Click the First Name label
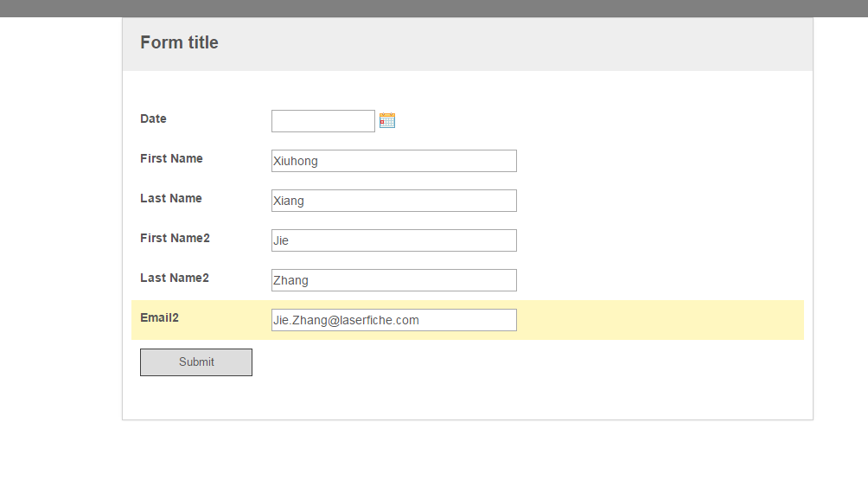This screenshot has width=868, height=480. point(171,158)
